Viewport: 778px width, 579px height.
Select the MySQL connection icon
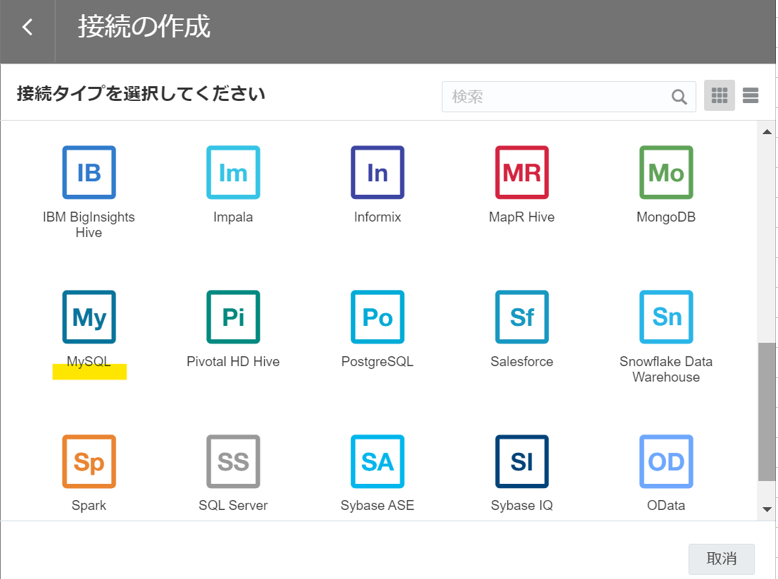(x=89, y=317)
